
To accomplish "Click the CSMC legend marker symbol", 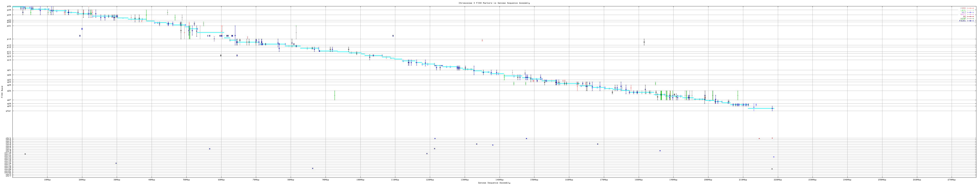I will pyautogui.click(x=970, y=8).
